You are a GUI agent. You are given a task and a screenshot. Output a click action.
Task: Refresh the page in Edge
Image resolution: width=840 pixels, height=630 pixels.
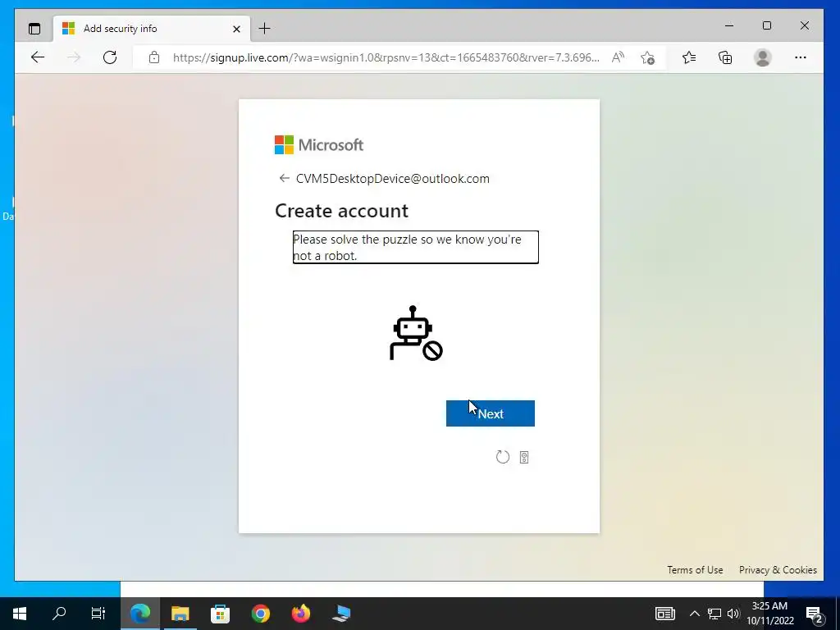(110, 57)
